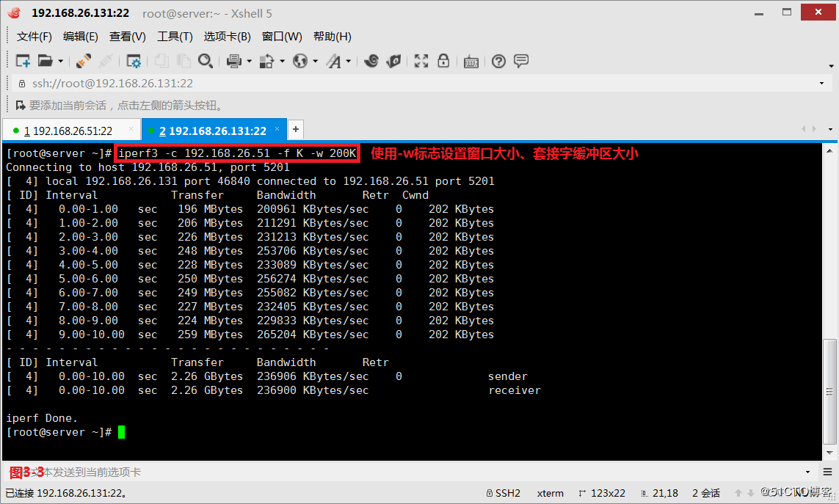Click the terminal scrollbar up arrow

pos(829,151)
